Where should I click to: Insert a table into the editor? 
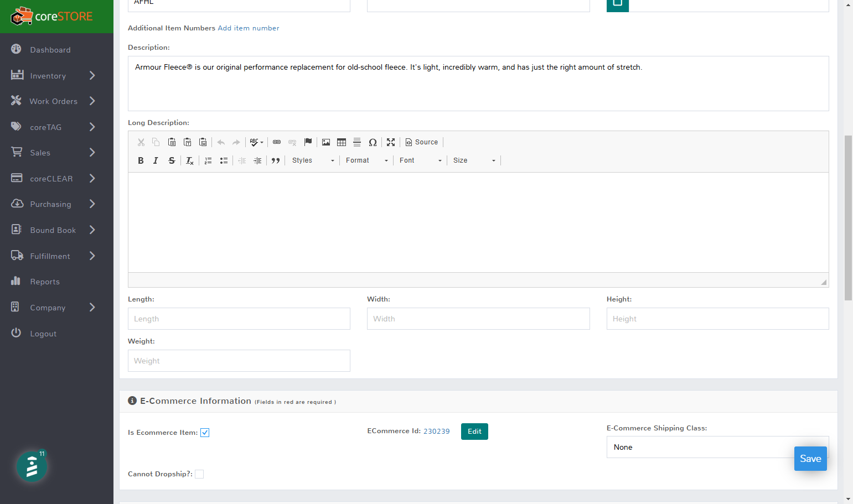coord(342,142)
